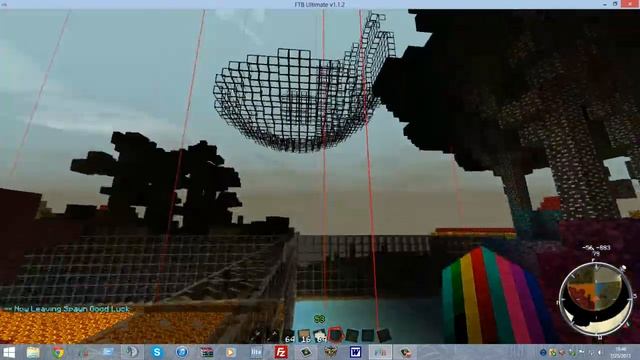Open the Windows Start button
Image resolution: width=640 pixels, height=360 pixels.
9,352
